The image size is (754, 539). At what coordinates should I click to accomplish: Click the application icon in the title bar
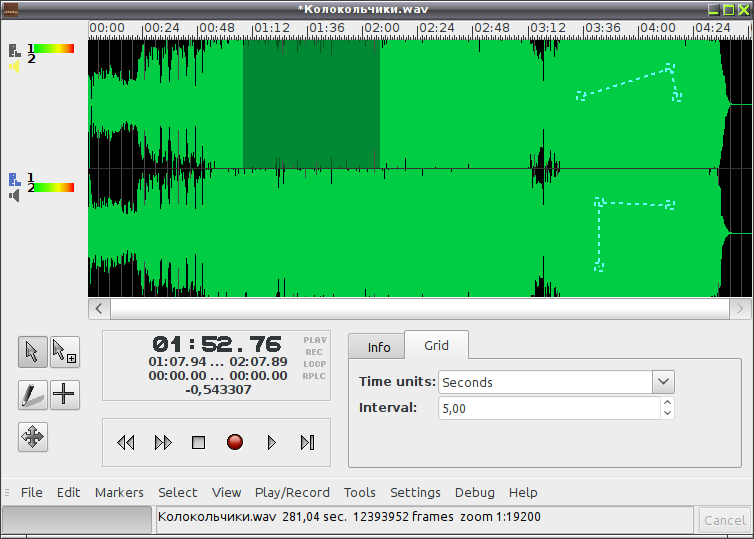[x=11, y=10]
